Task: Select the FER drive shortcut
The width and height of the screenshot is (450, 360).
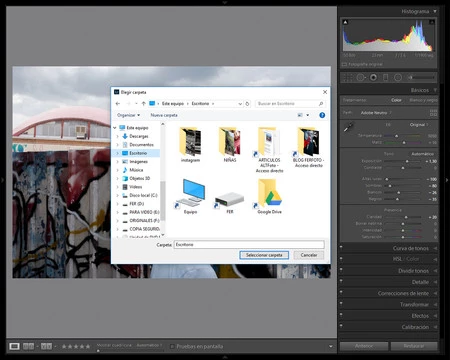Action: (x=230, y=203)
